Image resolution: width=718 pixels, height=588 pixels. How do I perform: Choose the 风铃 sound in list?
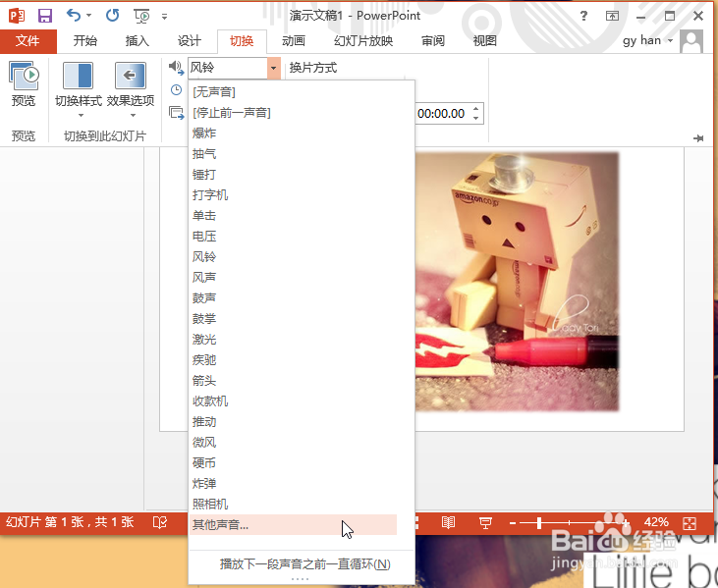click(293, 257)
